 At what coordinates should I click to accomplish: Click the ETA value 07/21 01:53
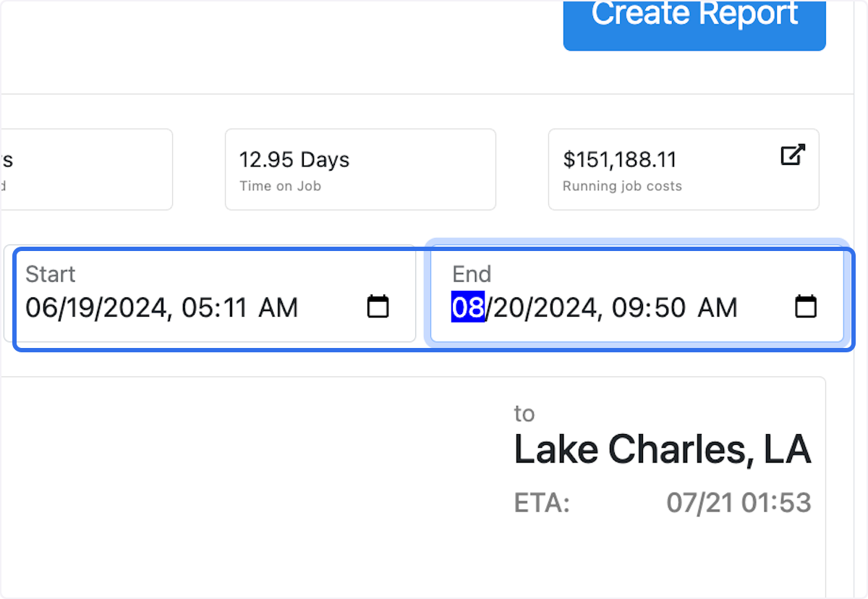click(x=739, y=503)
